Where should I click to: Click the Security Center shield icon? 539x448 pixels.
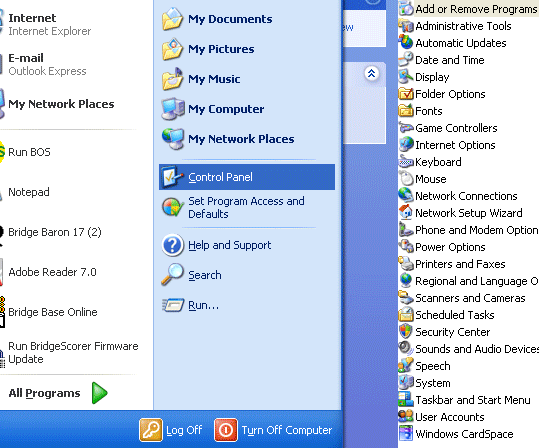(x=406, y=331)
